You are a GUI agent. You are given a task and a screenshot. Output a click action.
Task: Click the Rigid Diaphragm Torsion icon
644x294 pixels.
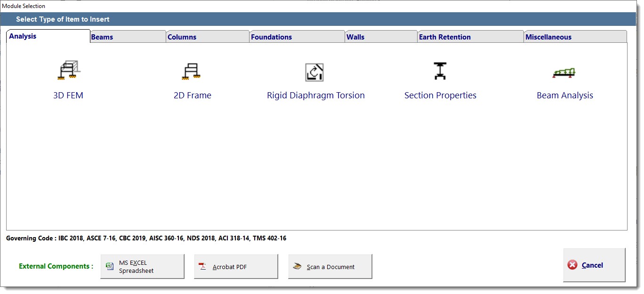[314, 72]
